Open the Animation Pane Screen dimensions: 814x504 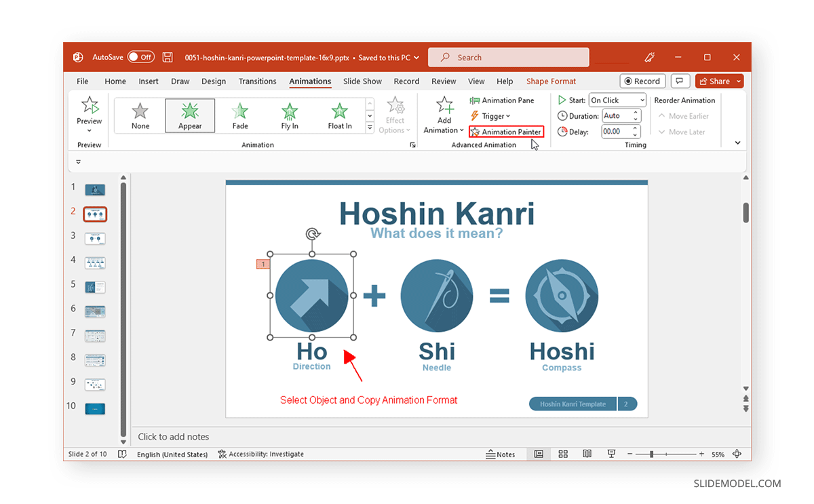click(x=502, y=100)
